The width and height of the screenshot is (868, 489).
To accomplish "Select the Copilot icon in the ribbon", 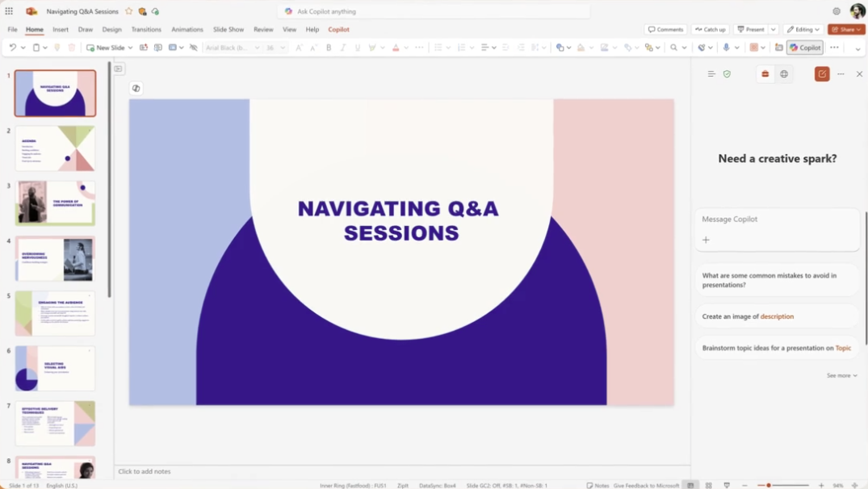I will [804, 48].
